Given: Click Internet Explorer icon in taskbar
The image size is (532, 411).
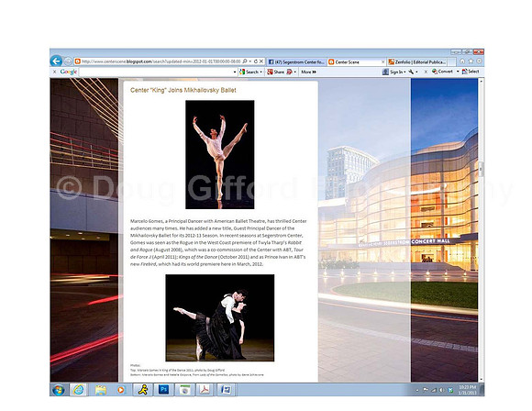Looking at the screenshot, I should point(78,390).
